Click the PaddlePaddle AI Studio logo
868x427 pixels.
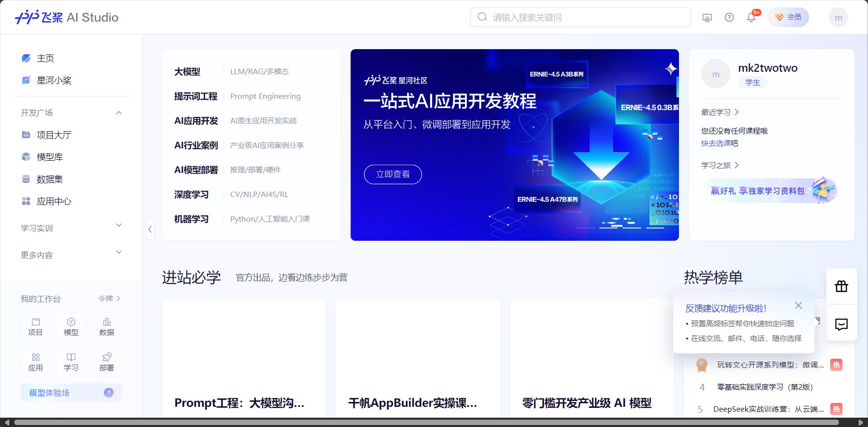coord(67,17)
